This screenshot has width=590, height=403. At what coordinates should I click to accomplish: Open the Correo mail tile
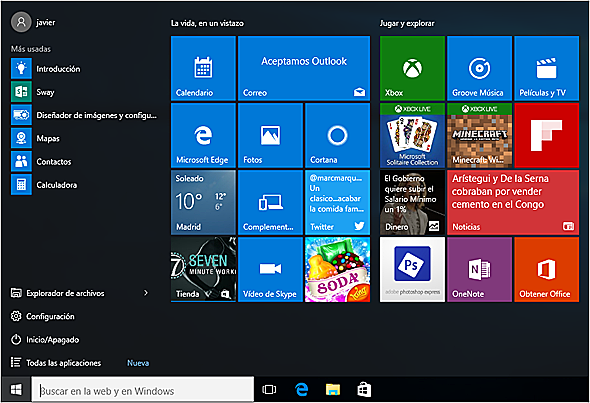click(304, 68)
